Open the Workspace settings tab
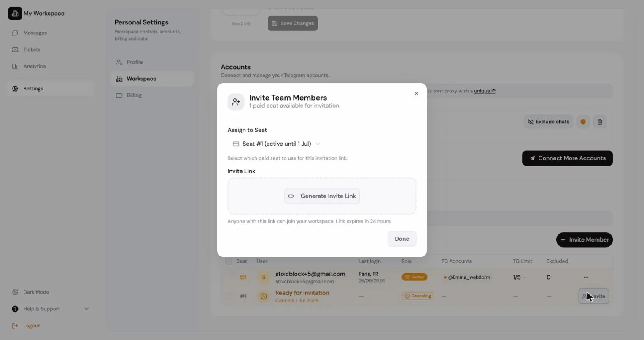644x340 pixels. (152, 79)
